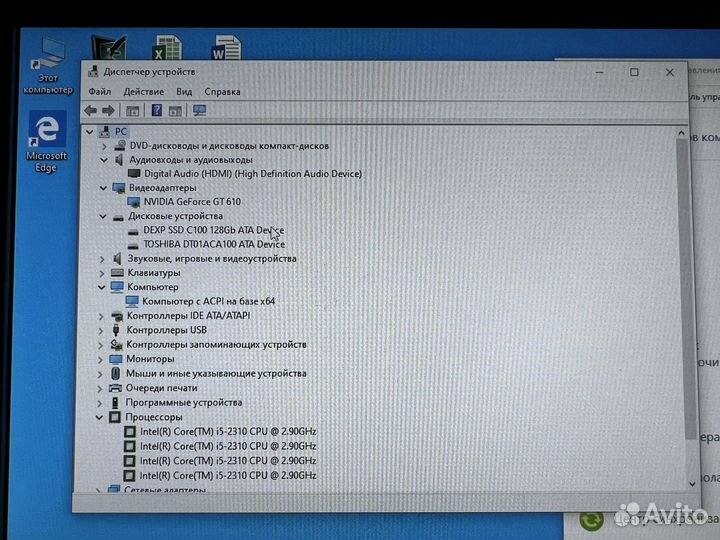Click the DVD drive category icon

click(120, 146)
